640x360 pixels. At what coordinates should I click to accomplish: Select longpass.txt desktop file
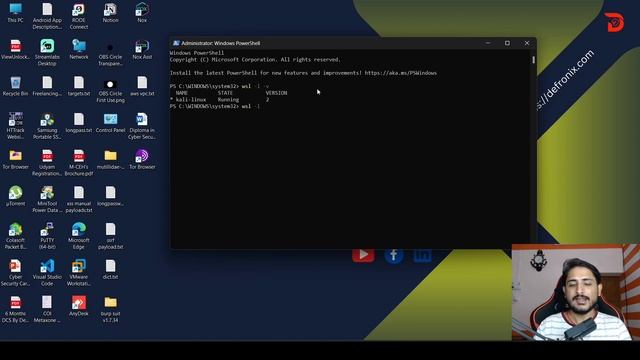(79, 122)
